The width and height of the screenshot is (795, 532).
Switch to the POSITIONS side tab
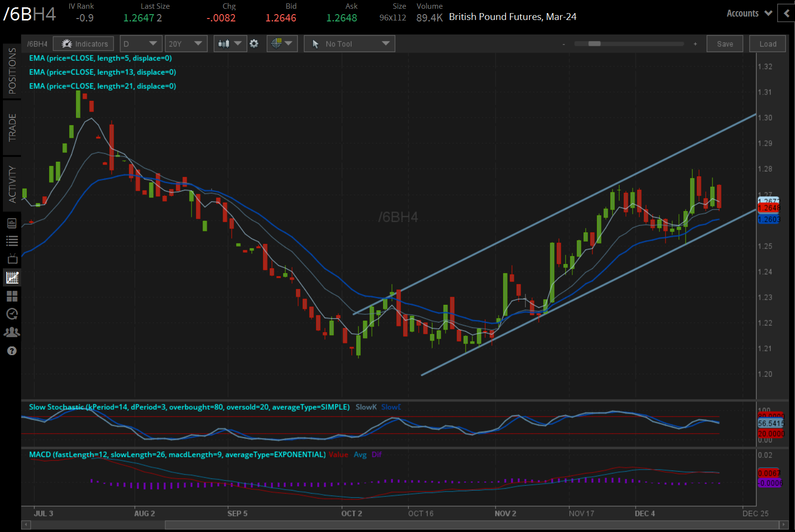point(12,71)
